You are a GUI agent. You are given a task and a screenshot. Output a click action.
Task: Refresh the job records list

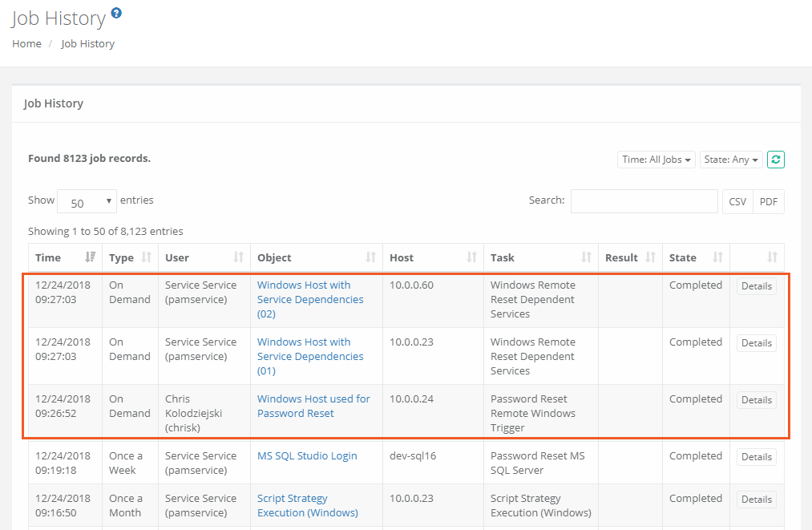775,159
